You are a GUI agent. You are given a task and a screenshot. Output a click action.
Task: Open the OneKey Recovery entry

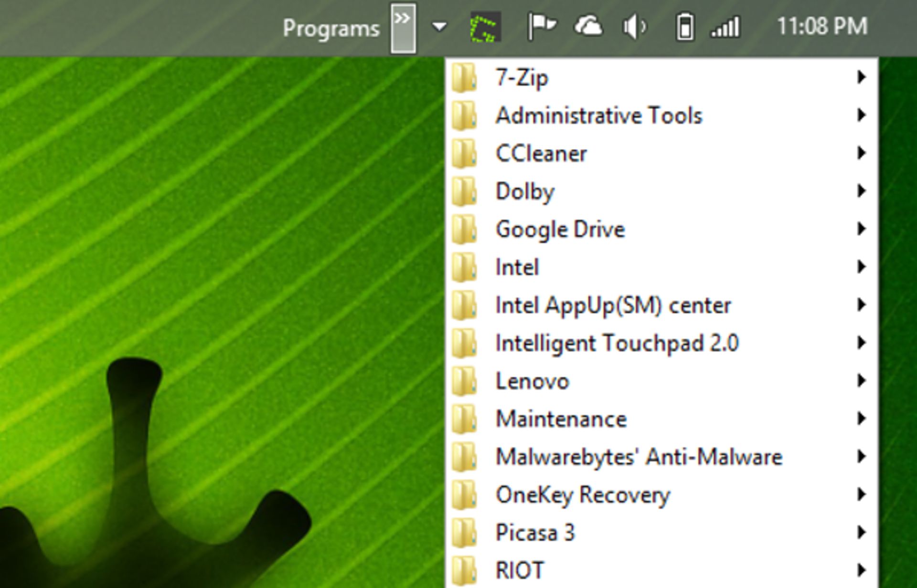click(x=661, y=494)
